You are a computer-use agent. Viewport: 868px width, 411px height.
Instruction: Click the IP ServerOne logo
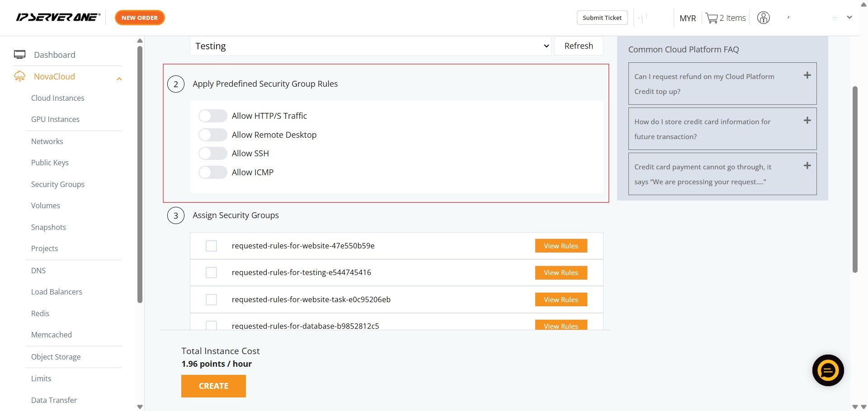coord(58,18)
